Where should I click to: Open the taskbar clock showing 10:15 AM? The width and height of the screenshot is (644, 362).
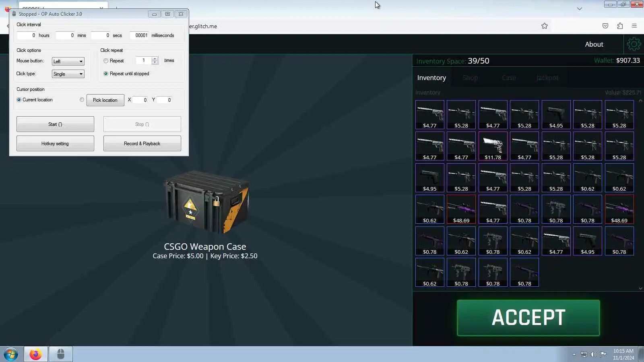click(623, 354)
